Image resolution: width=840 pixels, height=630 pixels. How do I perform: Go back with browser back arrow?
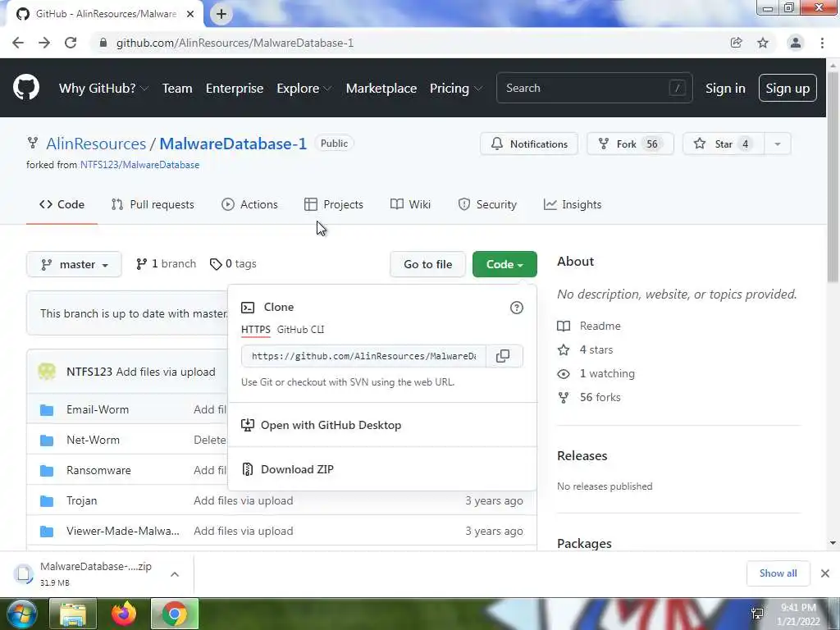pyautogui.click(x=18, y=43)
